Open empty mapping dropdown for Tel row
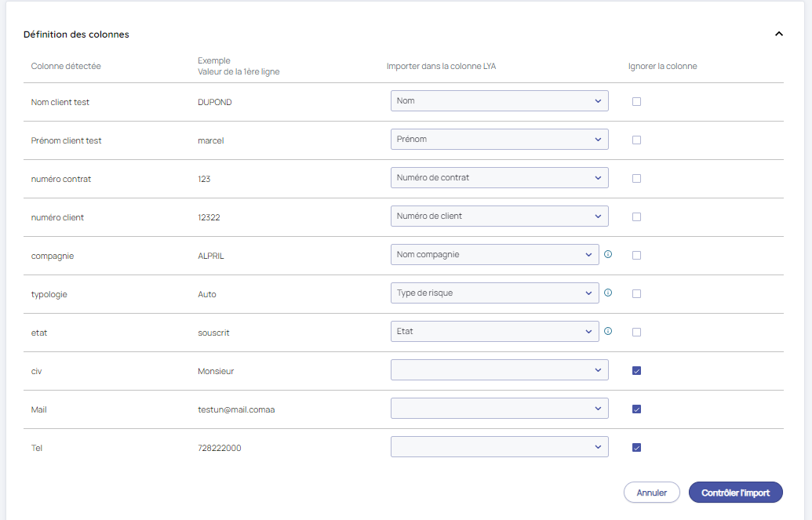 click(499, 446)
